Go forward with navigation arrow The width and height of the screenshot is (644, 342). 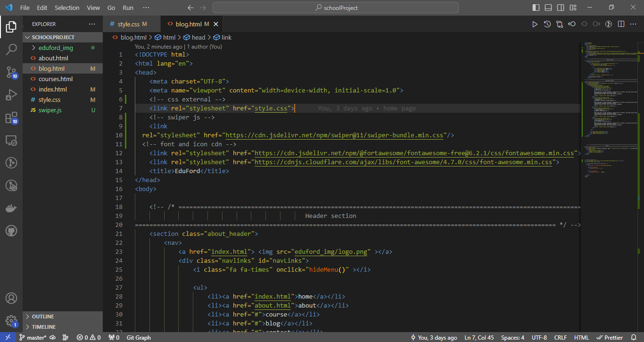pos(203,8)
